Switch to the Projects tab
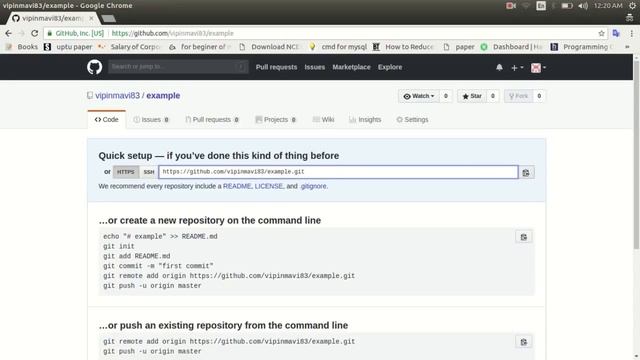The width and height of the screenshot is (640, 360). coord(276,120)
